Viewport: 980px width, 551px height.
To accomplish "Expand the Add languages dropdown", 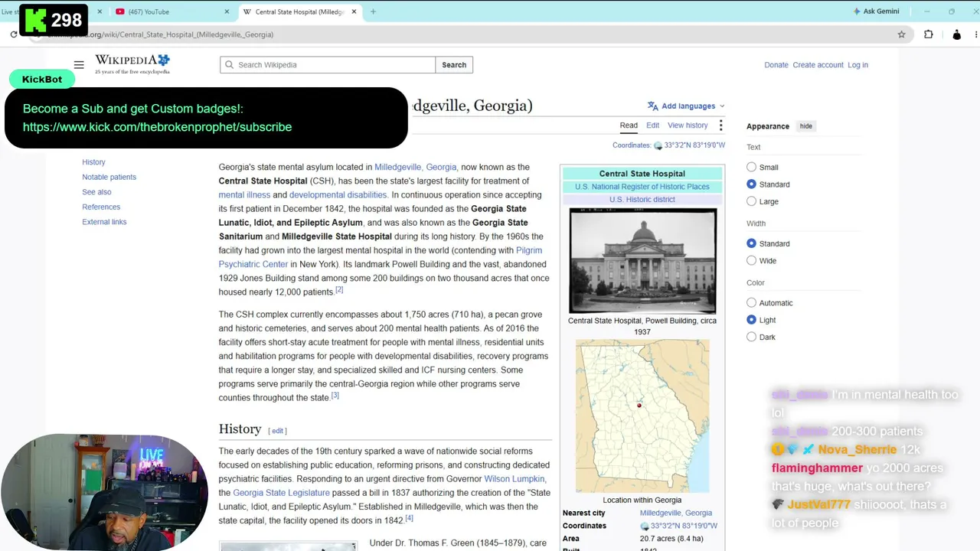I will point(686,106).
